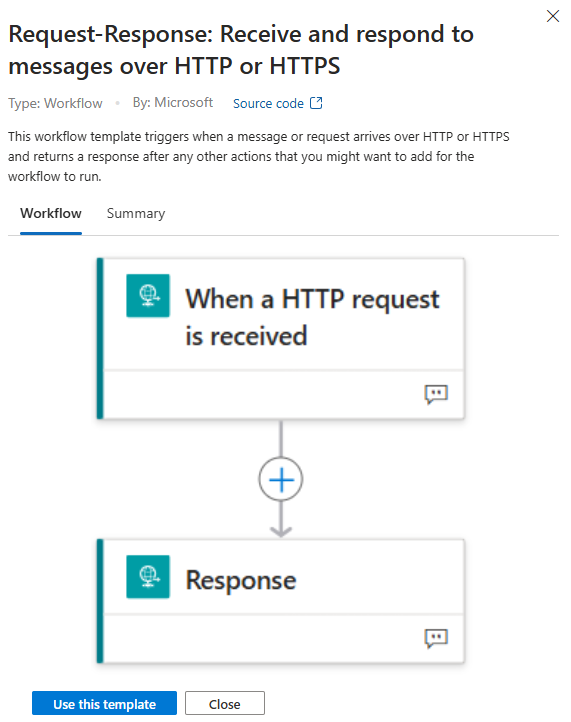Click the footer area of the HTTP request card
This screenshot has width=571, height=722.
pyautogui.click(x=283, y=395)
